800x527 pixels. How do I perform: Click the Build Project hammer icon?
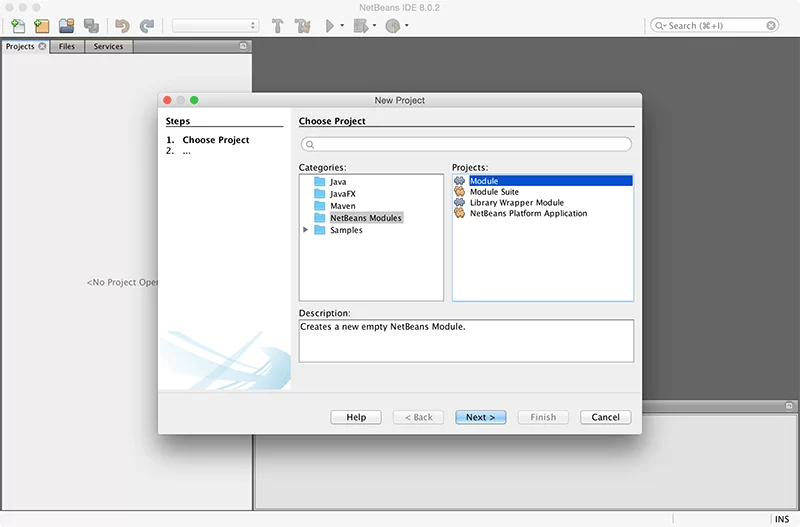point(278,26)
